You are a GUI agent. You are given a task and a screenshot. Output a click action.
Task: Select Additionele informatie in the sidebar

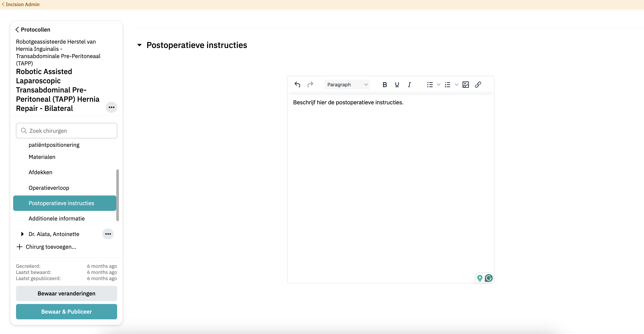pos(57,218)
